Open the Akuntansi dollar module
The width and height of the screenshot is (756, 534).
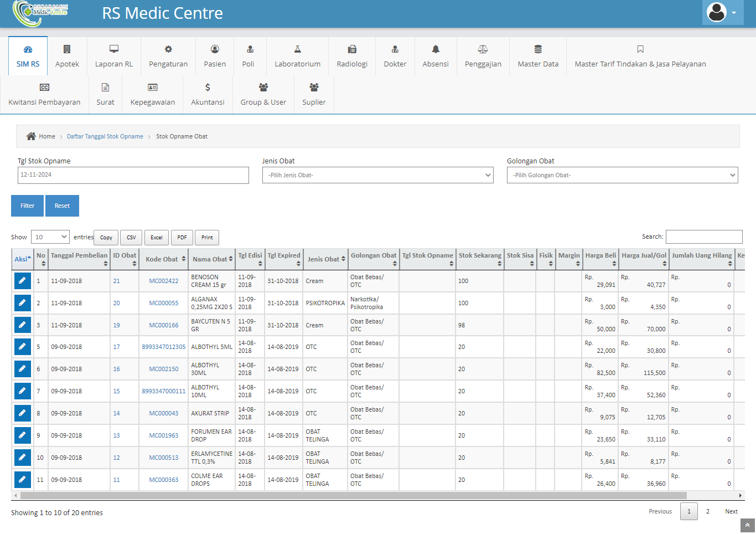[x=208, y=94]
